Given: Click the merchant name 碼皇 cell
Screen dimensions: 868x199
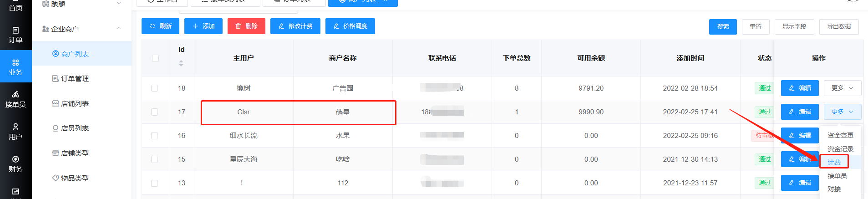Looking at the screenshot, I should [343, 112].
